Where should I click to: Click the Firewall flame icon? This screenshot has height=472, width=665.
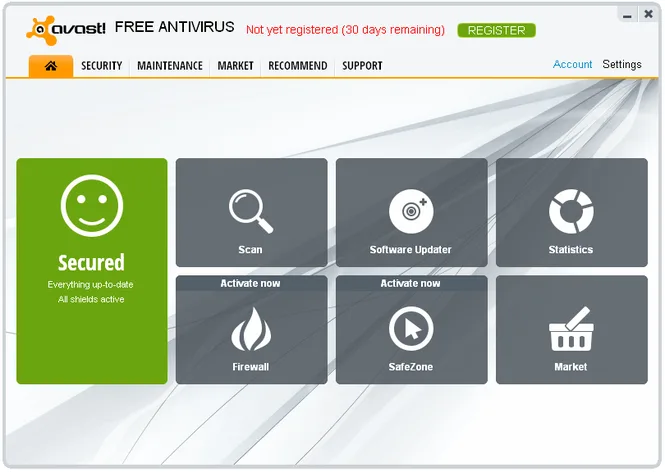tap(251, 329)
